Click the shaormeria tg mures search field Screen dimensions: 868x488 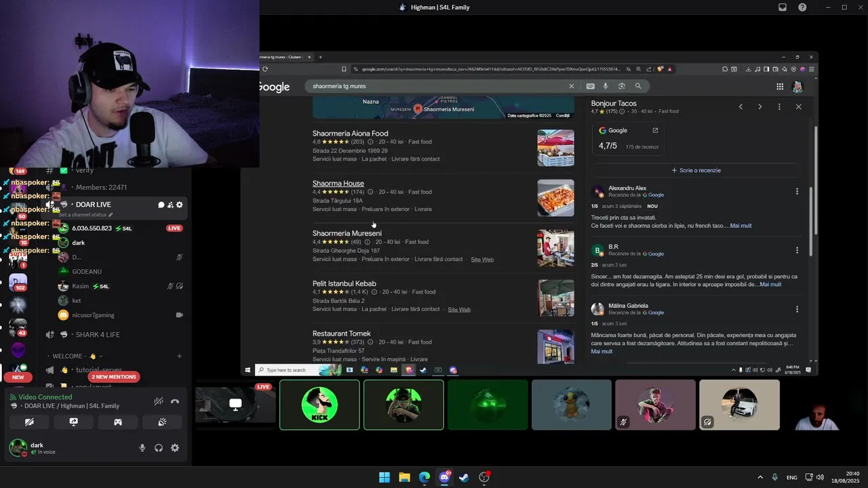437,86
